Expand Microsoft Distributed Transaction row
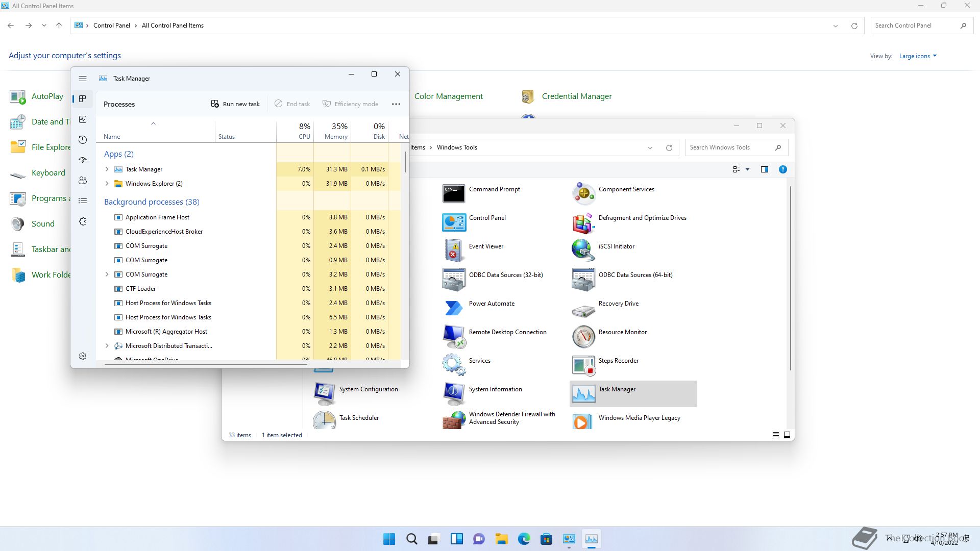This screenshot has height=551, width=980. pos(107,346)
